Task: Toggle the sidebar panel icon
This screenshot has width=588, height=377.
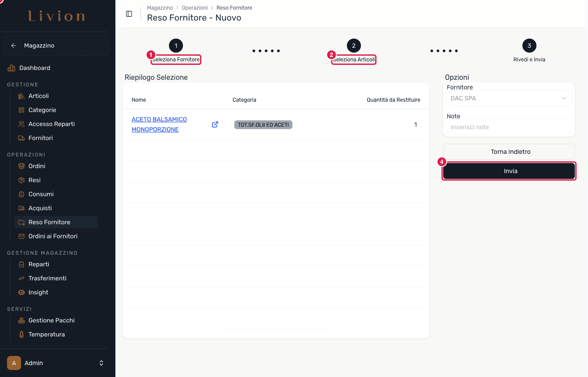Action: [129, 14]
